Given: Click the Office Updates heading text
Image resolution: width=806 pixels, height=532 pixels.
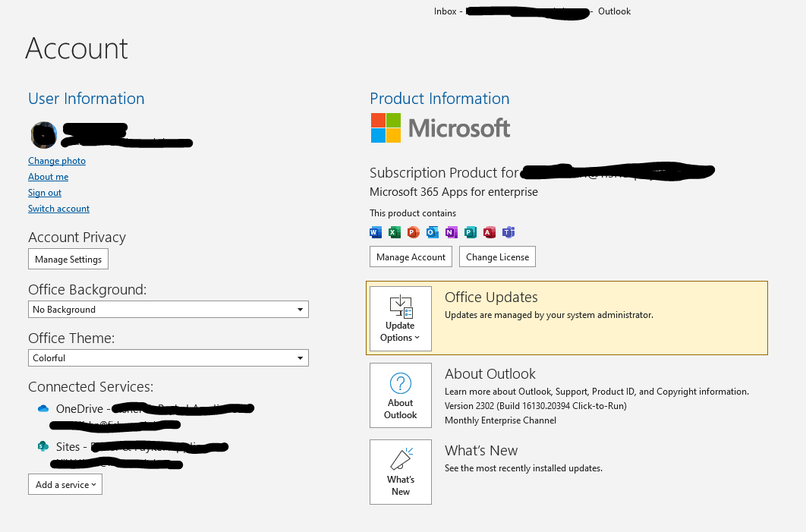Looking at the screenshot, I should (491, 297).
